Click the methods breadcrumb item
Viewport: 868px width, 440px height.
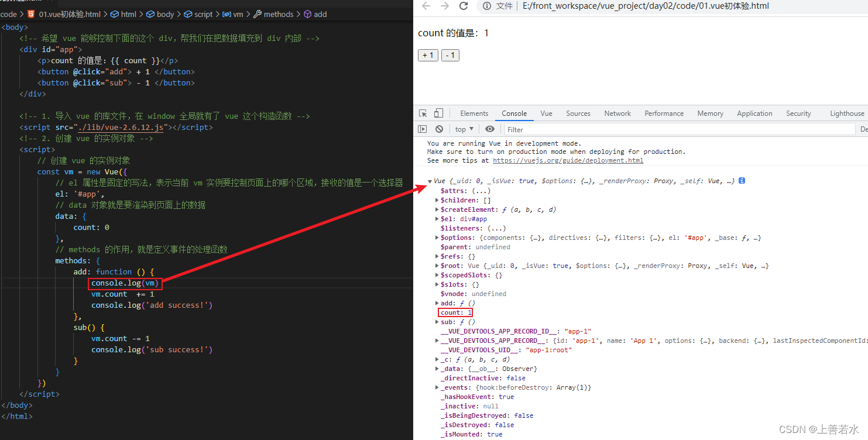click(273, 14)
